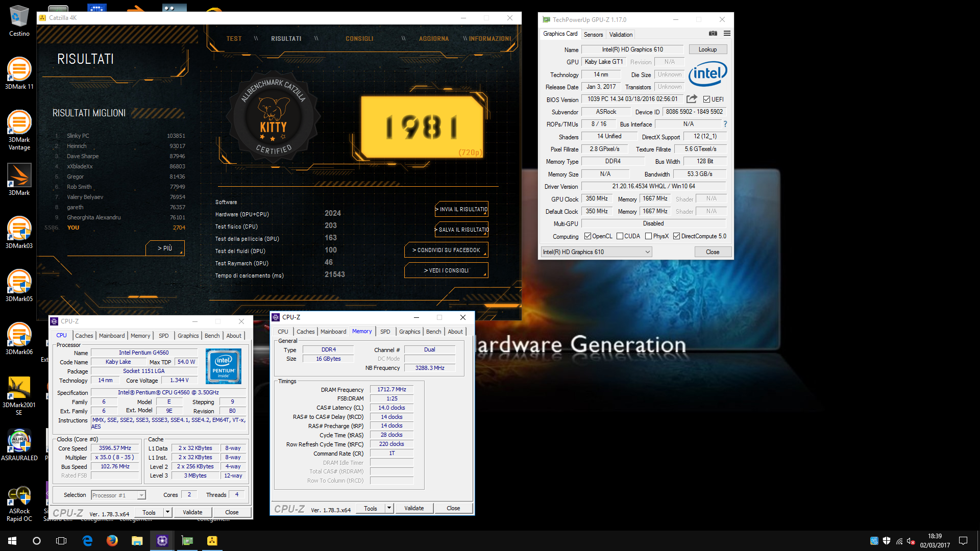Switch to the Validation tab in GPU-Z
Image resolution: width=980 pixels, height=551 pixels.
click(621, 35)
